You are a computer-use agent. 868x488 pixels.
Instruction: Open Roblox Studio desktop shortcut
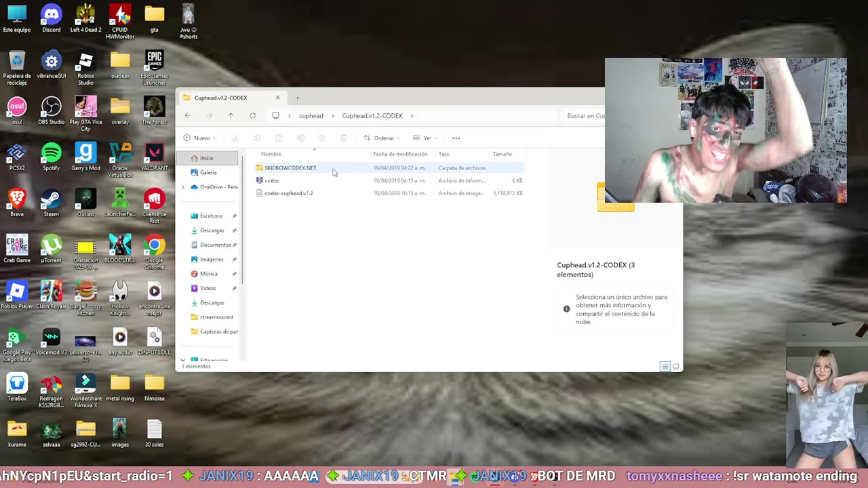coord(85,68)
